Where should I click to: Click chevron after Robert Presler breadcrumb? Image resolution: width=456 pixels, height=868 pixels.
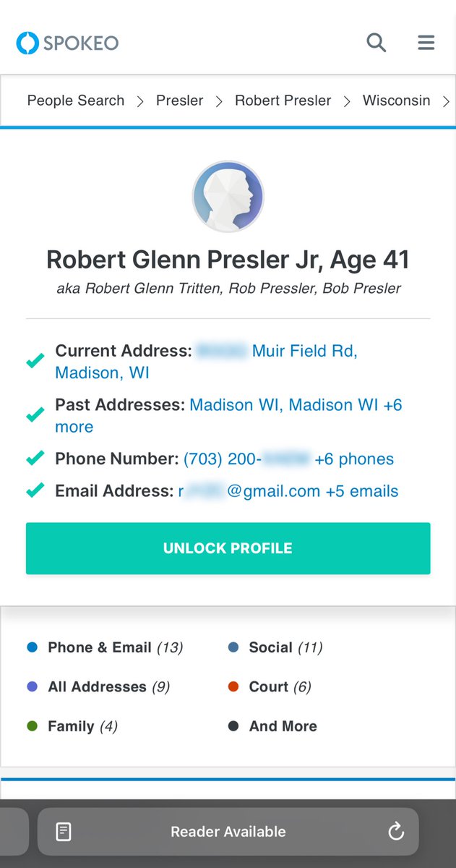(347, 102)
